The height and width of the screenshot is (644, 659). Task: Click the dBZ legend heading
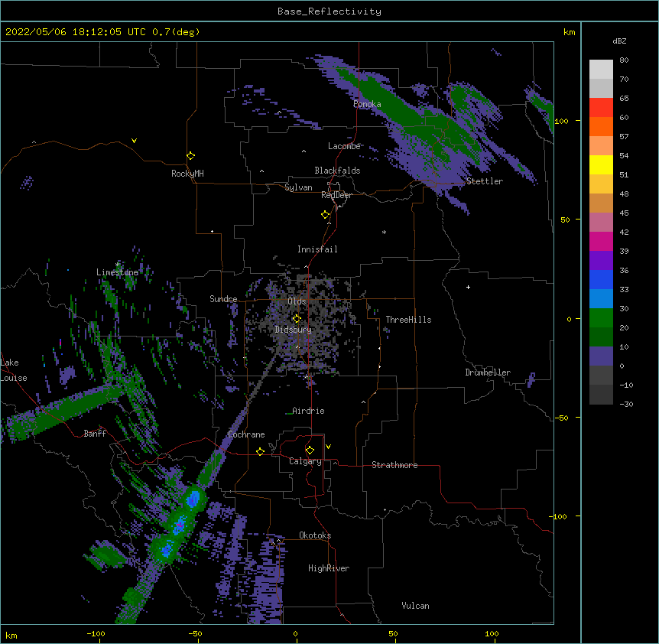(619, 41)
